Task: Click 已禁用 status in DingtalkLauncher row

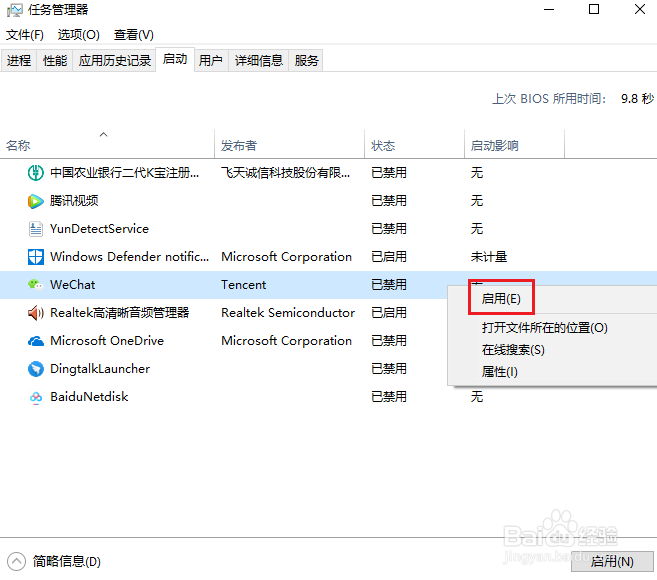Action: coord(389,369)
